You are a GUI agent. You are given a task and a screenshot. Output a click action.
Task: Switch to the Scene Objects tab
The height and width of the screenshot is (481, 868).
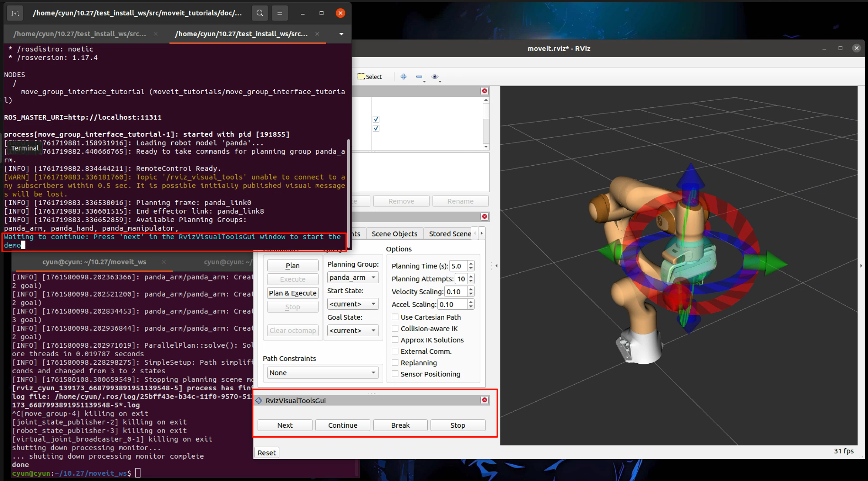(394, 234)
